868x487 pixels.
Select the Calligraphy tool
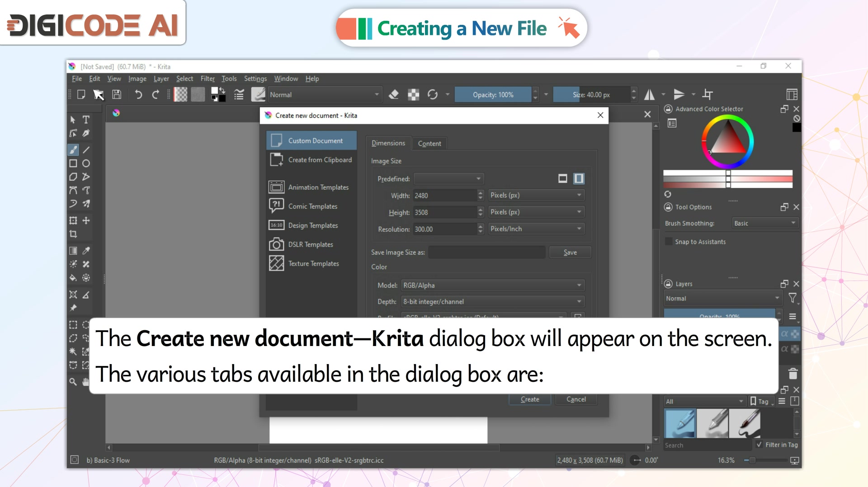(86, 133)
